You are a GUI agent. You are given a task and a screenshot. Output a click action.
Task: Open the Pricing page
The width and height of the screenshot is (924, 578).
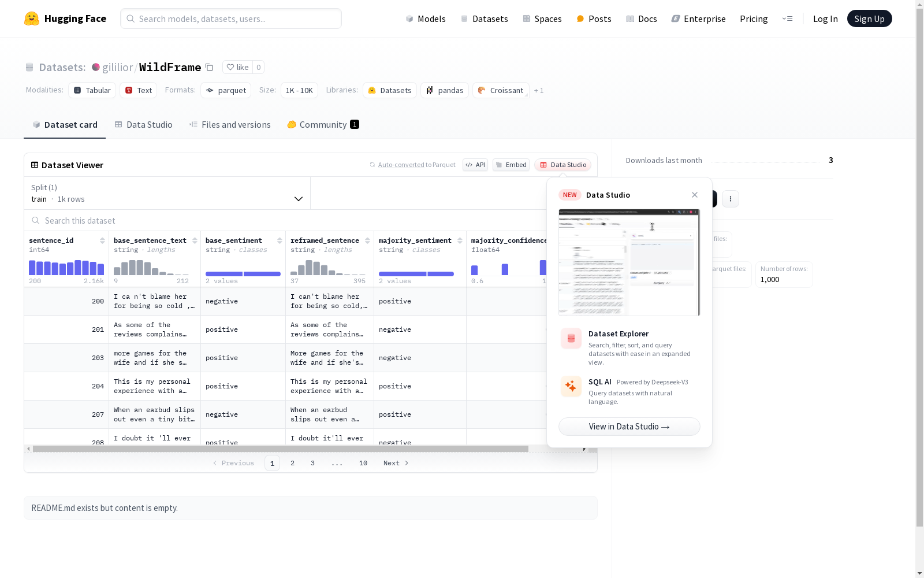point(754,18)
